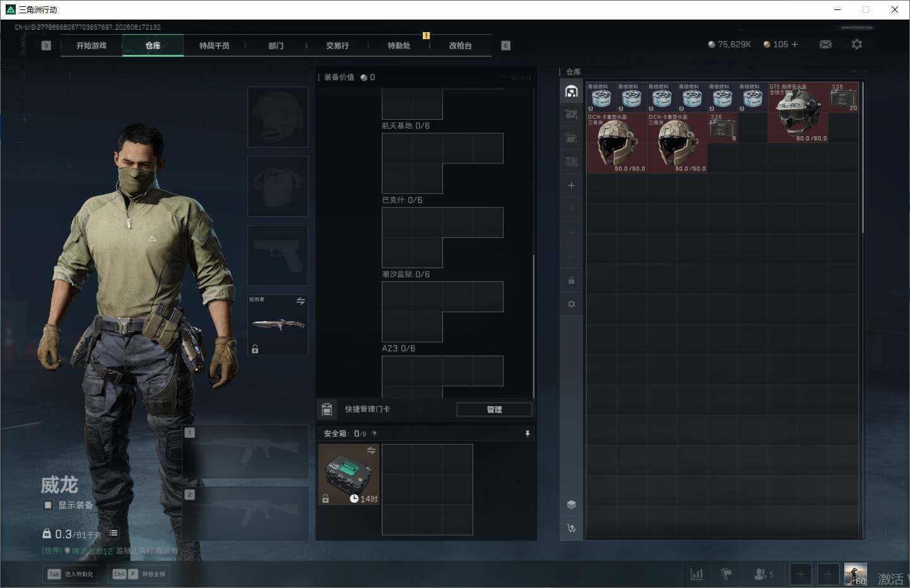Click the Tab 进入特勤处 shortcut button
Image resolution: width=910 pixels, height=588 pixels.
pyautogui.click(x=70, y=574)
